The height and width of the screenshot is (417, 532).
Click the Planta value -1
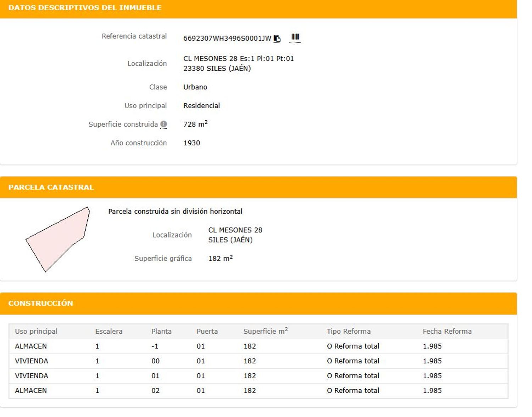pyautogui.click(x=155, y=346)
